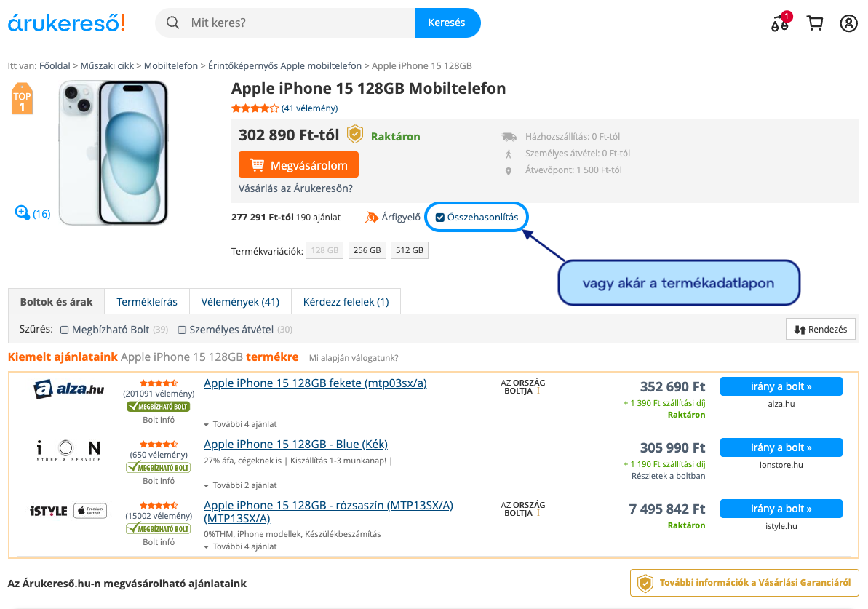This screenshot has height=609, width=868.
Task: Go to Érintőképernyős Apple mobiltelefon breadcrumb
Action: pos(284,66)
